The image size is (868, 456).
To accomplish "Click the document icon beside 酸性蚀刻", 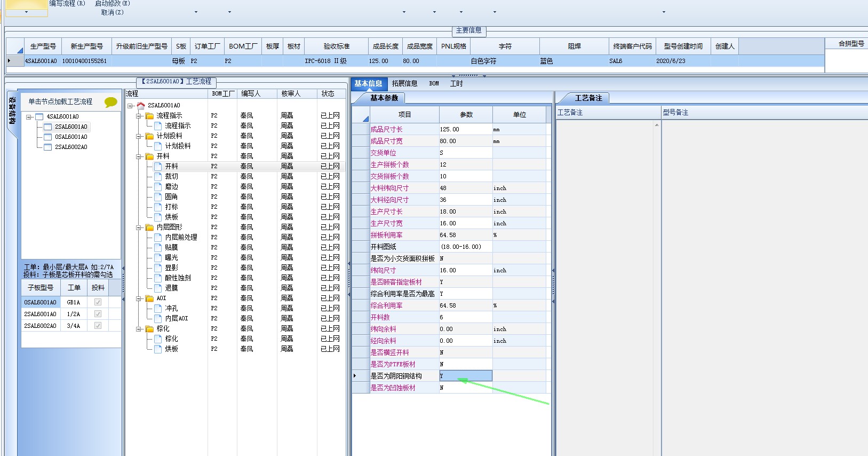I will (x=158, y=278).
